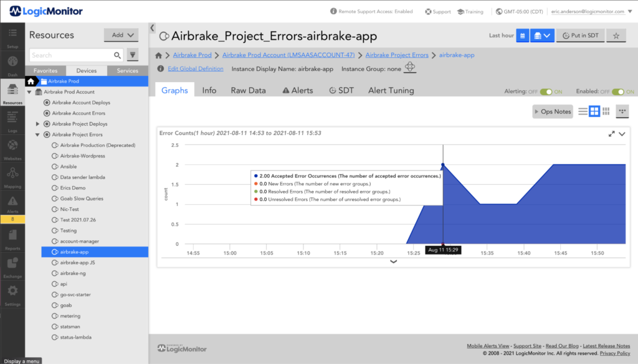Collapse the resources panel with chevron
The image size is (638, 364).
(x=152, y=28)
